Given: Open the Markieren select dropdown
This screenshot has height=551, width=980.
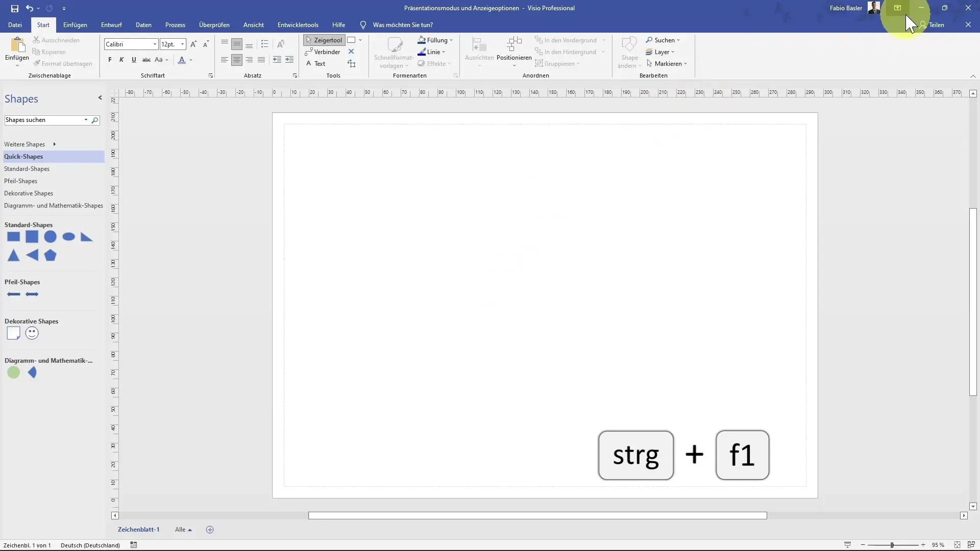Looking at the screenshot, I should click(x=667, y=64).
